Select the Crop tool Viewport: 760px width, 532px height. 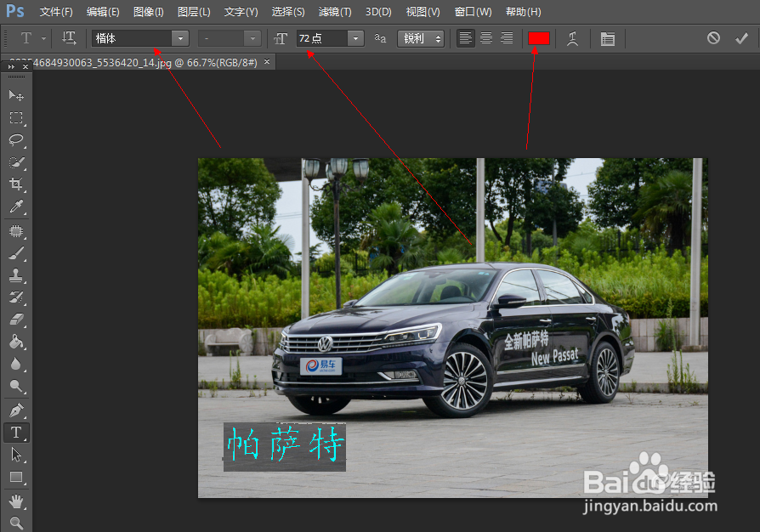(16, 184)
